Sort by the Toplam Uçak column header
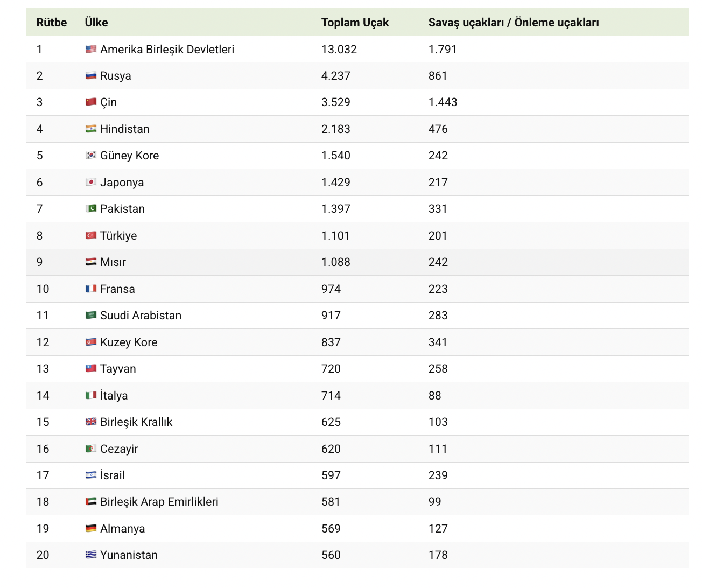 355,22
